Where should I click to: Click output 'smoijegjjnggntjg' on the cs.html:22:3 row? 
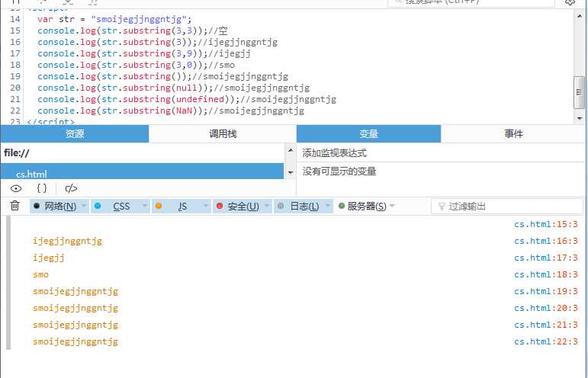[x=76, y=341]
